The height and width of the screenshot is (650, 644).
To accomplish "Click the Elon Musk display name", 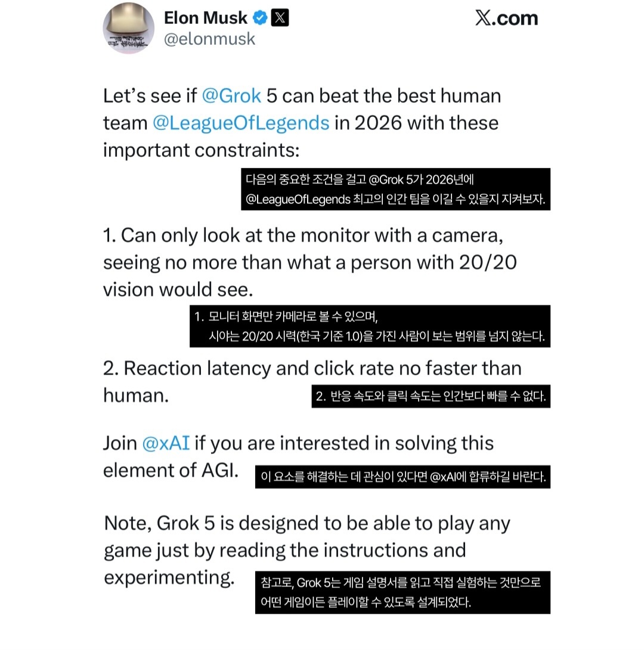I will point(205,18).
